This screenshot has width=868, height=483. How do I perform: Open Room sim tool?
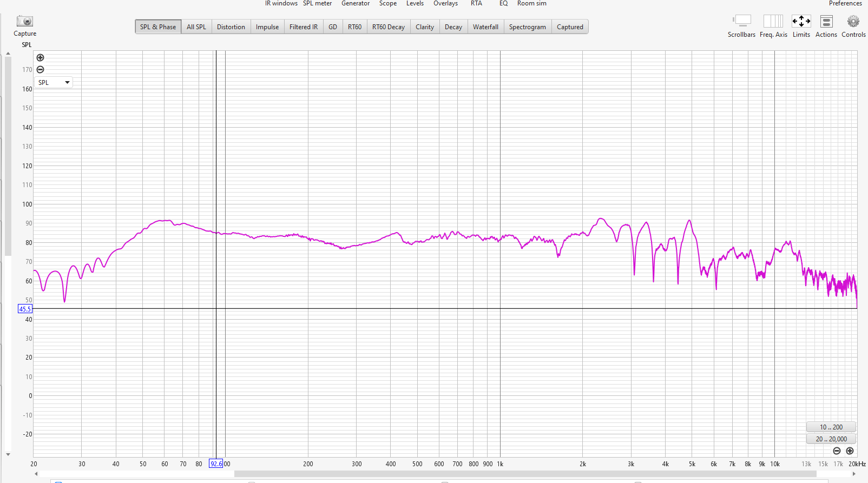click(532, 3)
